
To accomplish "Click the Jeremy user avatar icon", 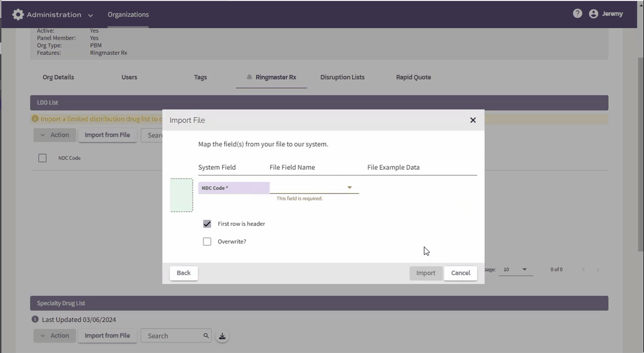I will pos(593,14).
